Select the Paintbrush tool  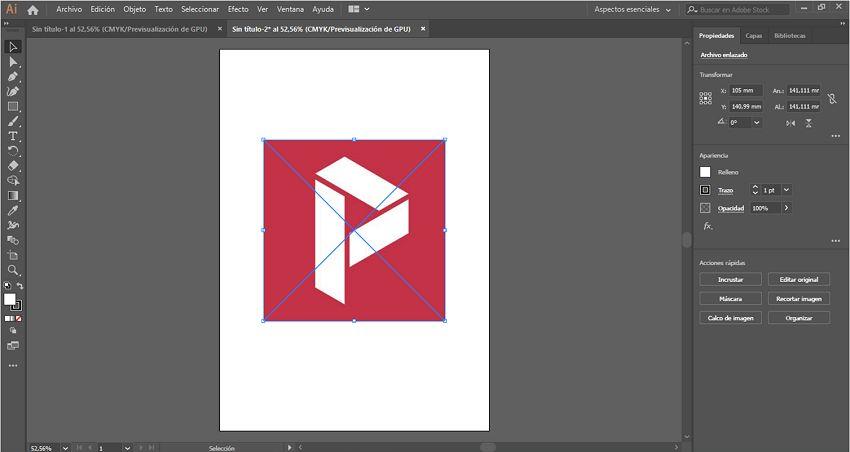click(13, 121)
